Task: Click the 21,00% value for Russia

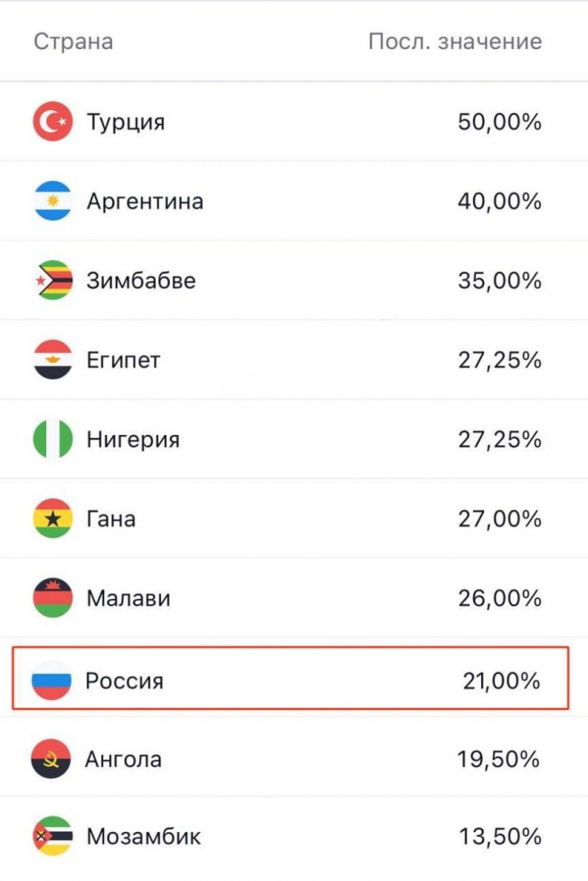Action: pos(501,681)
